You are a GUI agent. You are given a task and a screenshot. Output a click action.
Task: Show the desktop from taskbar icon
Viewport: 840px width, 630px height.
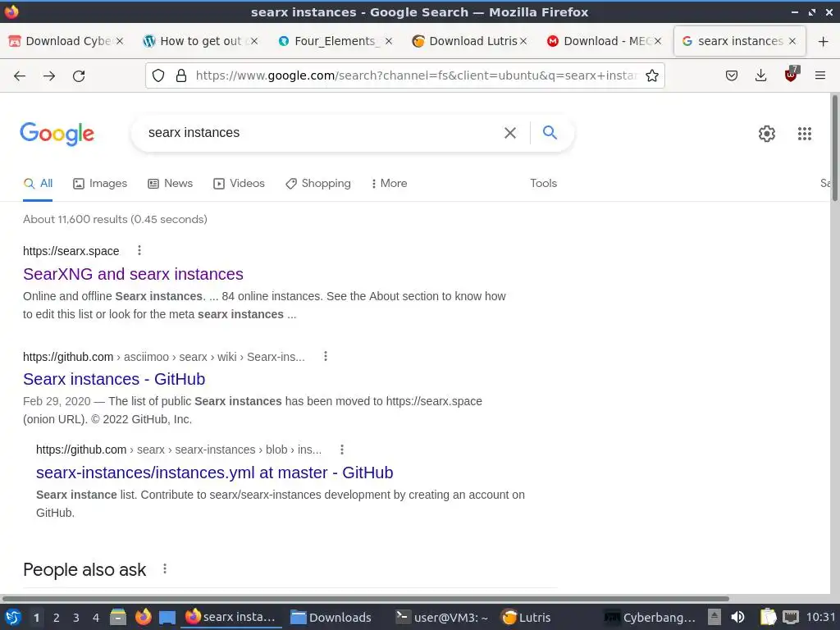(x=167, y=618)
